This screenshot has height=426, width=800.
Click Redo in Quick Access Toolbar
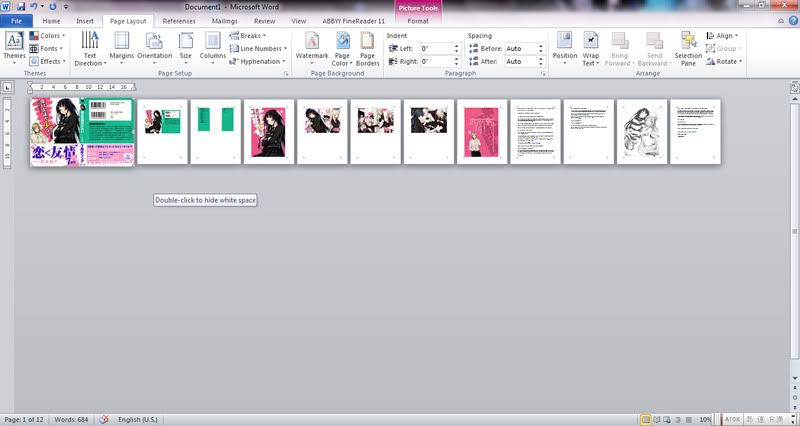(x=53, y=7)
